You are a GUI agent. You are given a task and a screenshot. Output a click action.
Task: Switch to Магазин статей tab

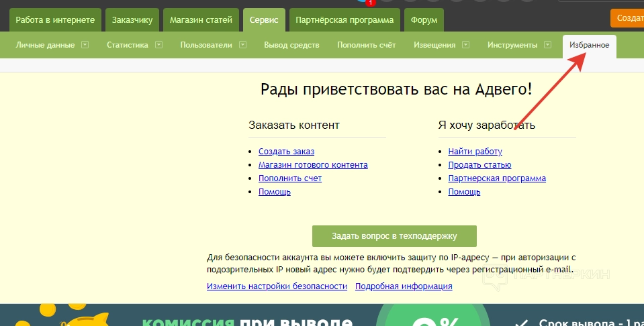point(201,19)
